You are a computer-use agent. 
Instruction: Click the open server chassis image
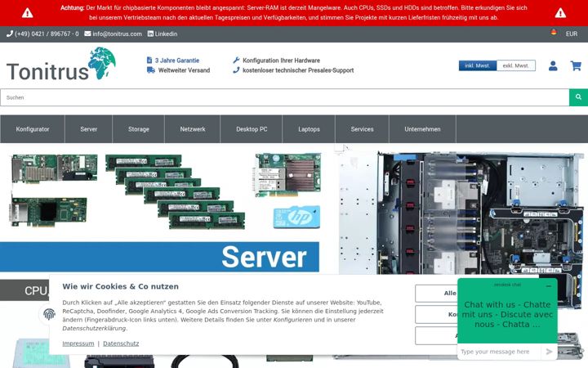click(461, 226)
